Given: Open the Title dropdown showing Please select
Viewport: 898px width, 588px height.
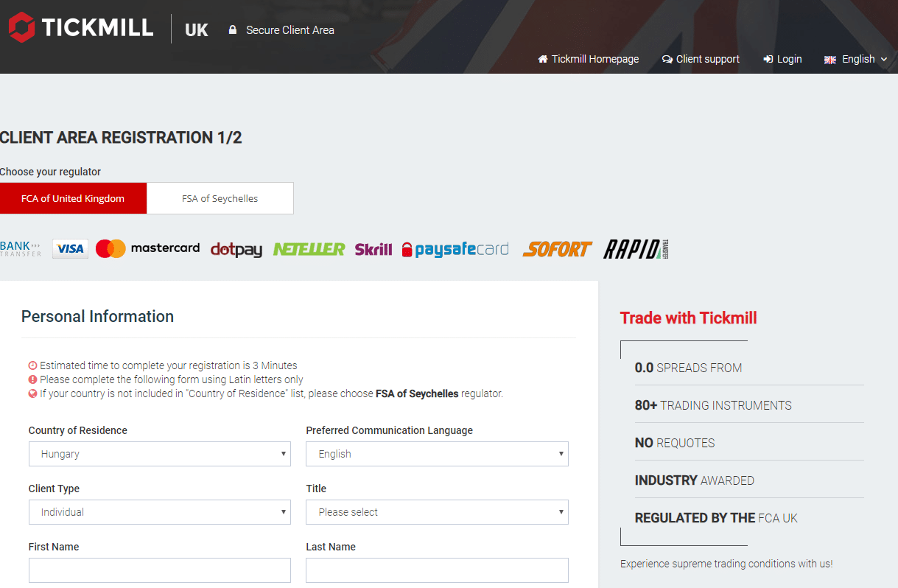Looking at the screenshot, I should point(437,512).
